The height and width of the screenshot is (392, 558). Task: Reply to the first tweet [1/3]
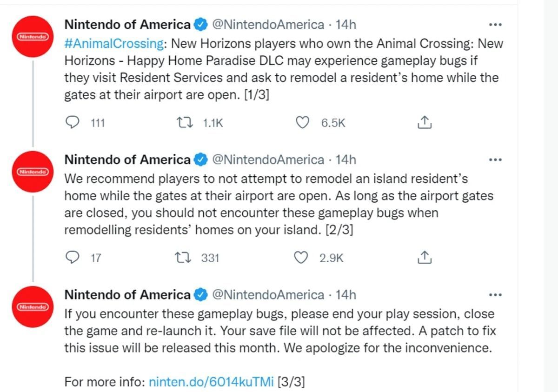[x=73, y=123]
